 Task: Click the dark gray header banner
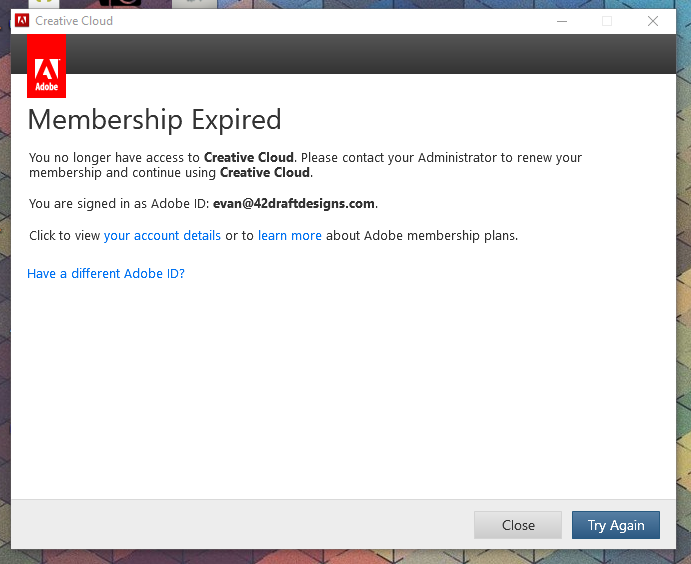pyautogui.click(x=370, y=54)
